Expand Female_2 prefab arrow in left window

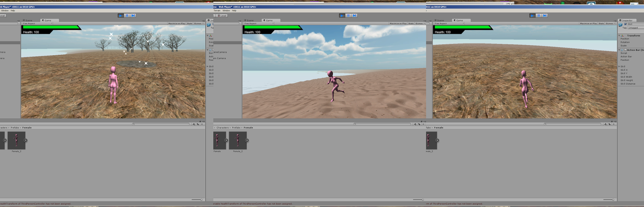[x=26, y=141]
